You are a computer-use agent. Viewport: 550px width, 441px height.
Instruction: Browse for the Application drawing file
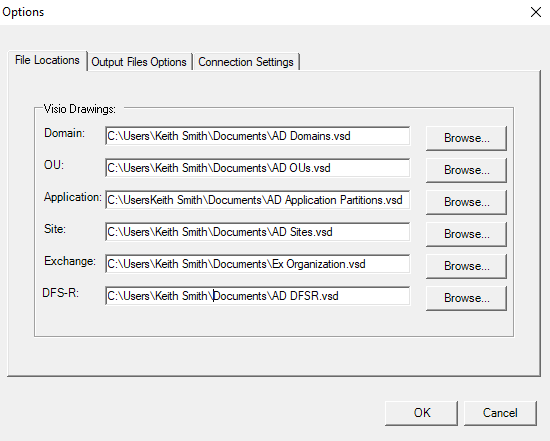tap(467, 202)
